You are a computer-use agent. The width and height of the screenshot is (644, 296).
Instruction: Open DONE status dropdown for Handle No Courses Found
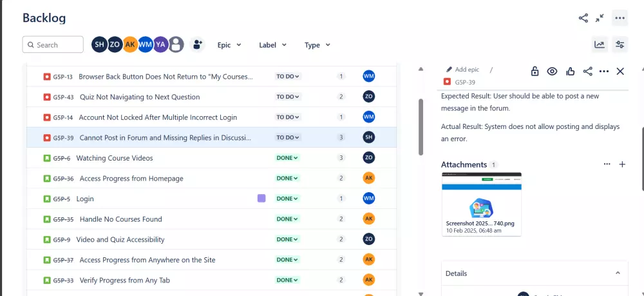[287, 219]
